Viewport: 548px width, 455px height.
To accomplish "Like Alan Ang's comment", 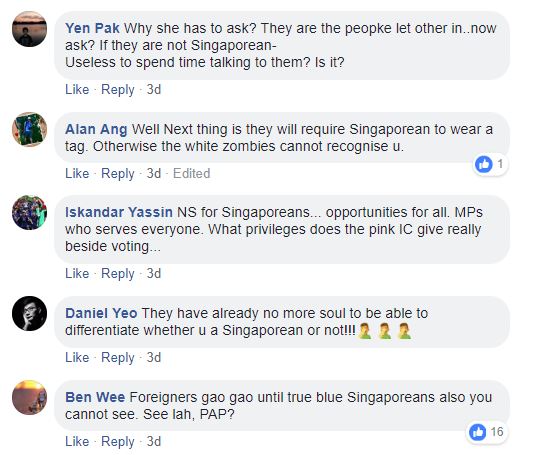I will [77, 173].
